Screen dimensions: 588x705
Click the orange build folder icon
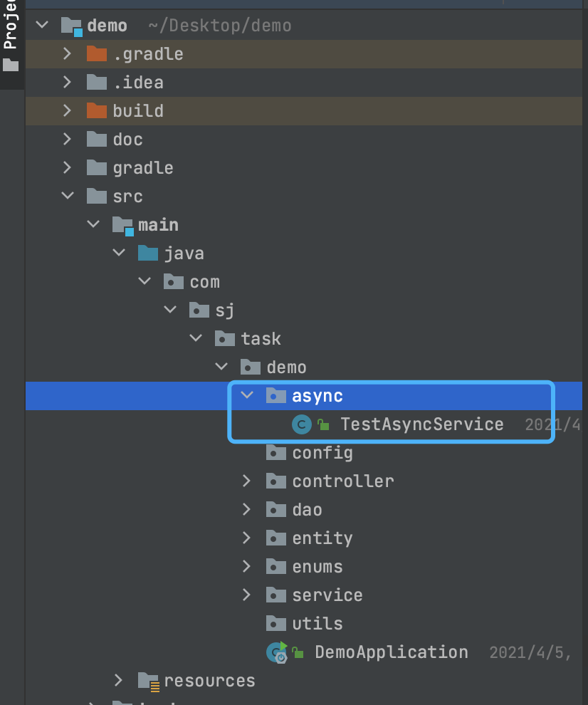(x=96, y=111)
